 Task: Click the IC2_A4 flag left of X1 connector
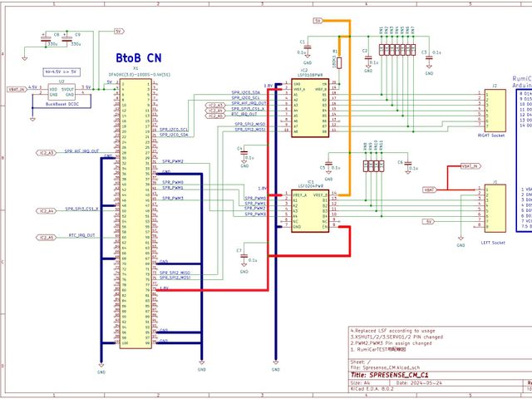(47, 211)
